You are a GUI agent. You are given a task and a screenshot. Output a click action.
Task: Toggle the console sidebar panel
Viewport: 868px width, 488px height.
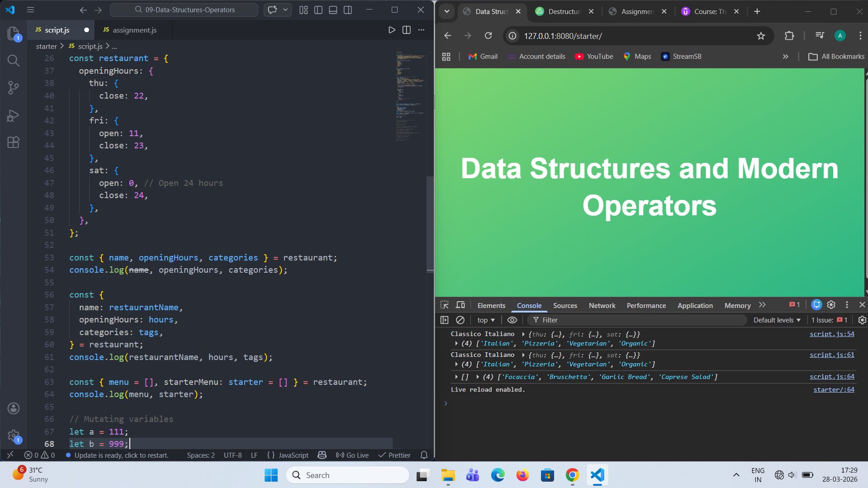[445, 320]
